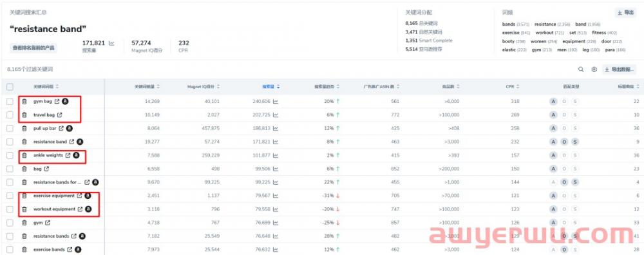
Task: Delete the travel bag keyword row
Action: point(24,115)
